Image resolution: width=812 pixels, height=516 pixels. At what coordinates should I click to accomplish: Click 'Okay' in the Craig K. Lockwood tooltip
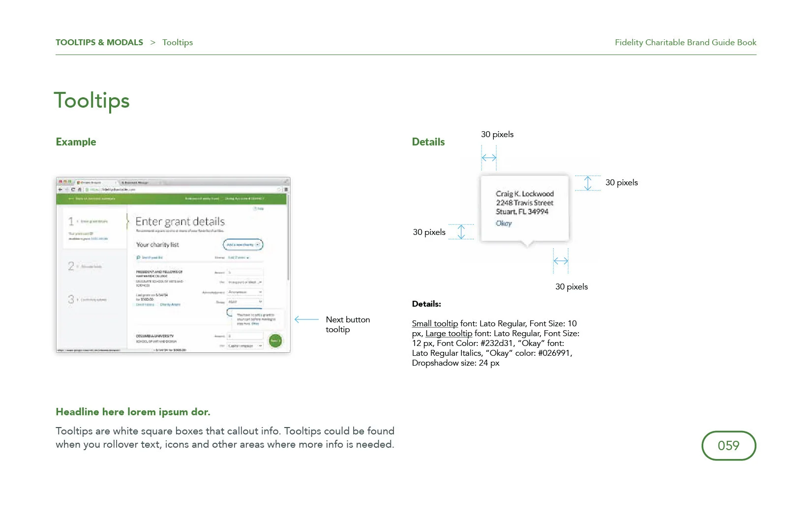tap(504, 223)
